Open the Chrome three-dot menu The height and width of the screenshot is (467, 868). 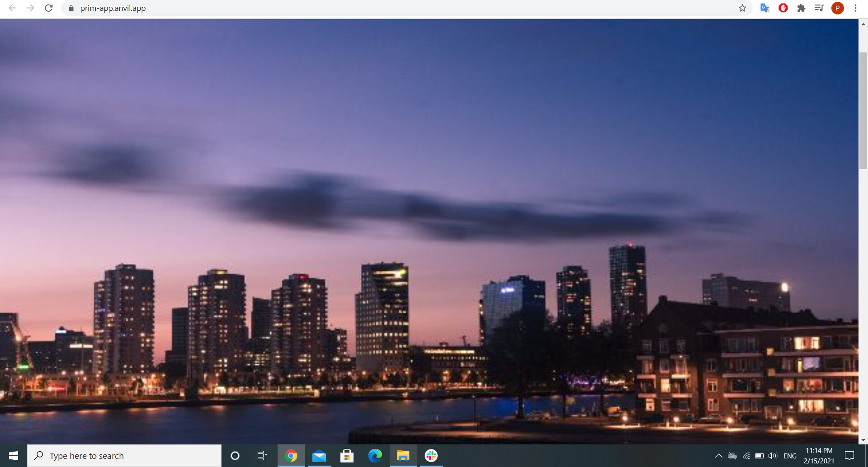[x=855, y=8]
